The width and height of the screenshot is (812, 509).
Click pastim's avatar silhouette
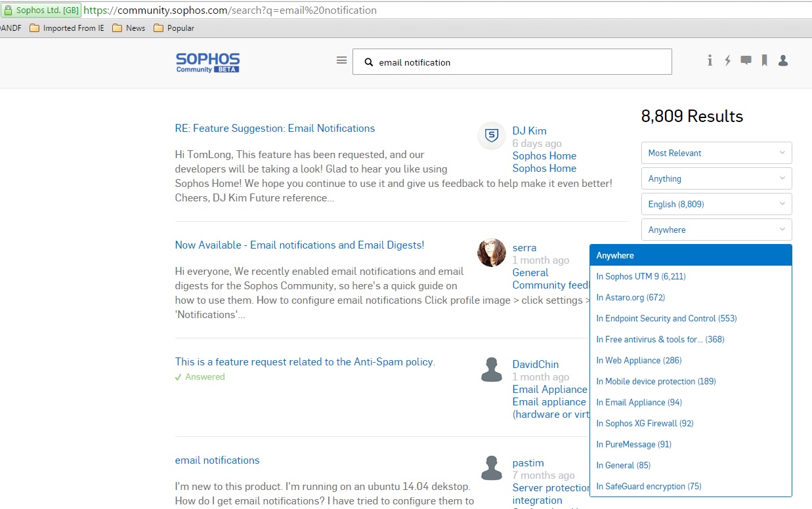[492, 468]
